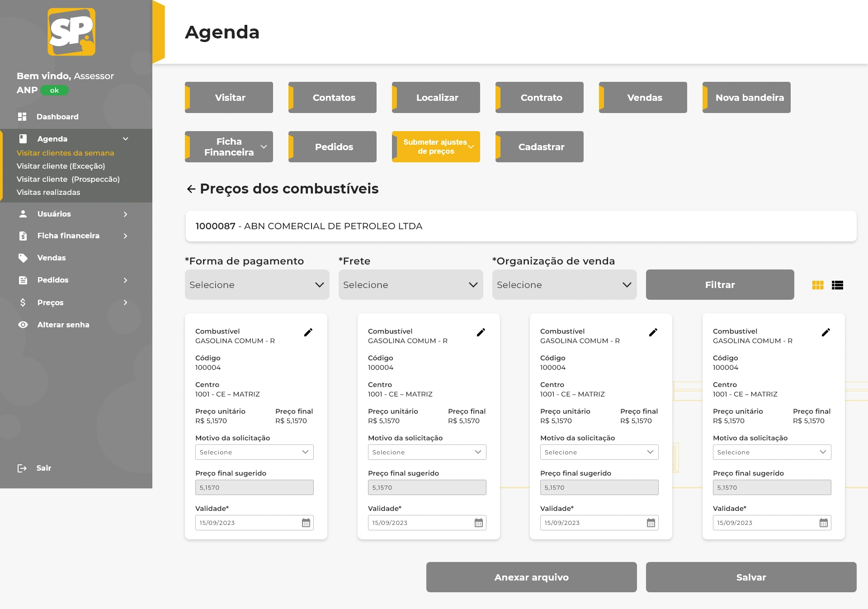
Task: Click the Salvar button
Action: 751,577
